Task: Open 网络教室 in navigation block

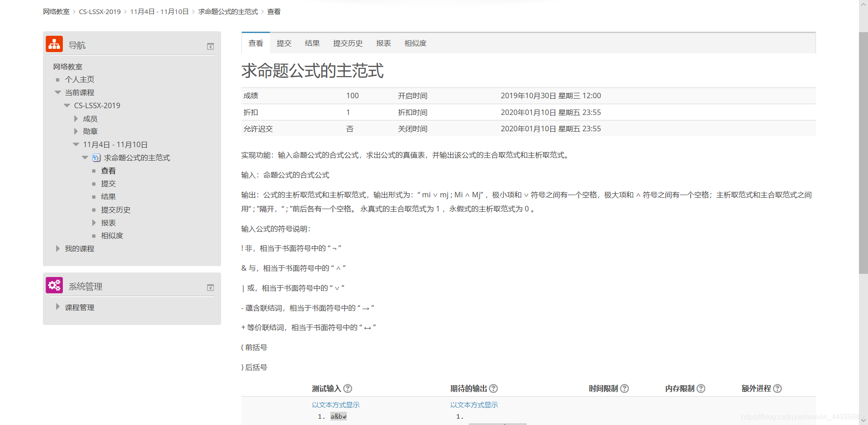Action: (68, 67)
